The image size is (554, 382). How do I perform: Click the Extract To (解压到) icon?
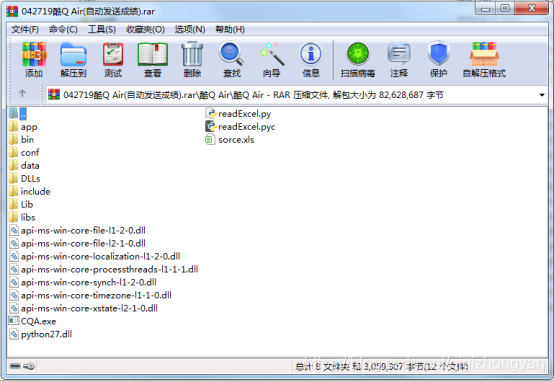pos(73,54)
